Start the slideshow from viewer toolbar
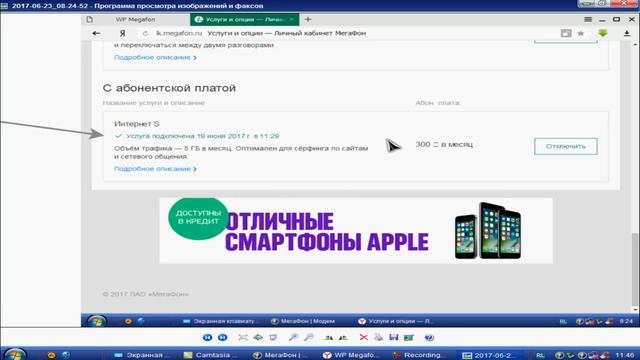This screenshot has height=360, width=640. tap(273, 338)
